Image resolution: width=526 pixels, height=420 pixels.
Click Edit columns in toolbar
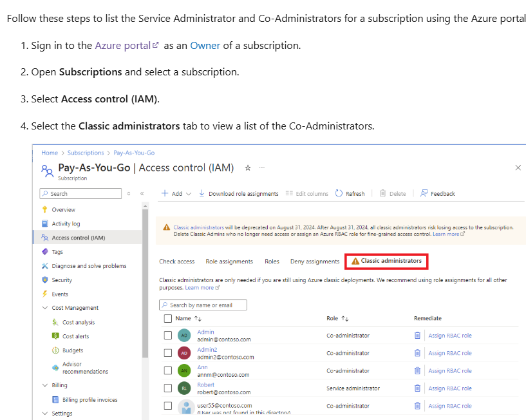tap(307, 194)
